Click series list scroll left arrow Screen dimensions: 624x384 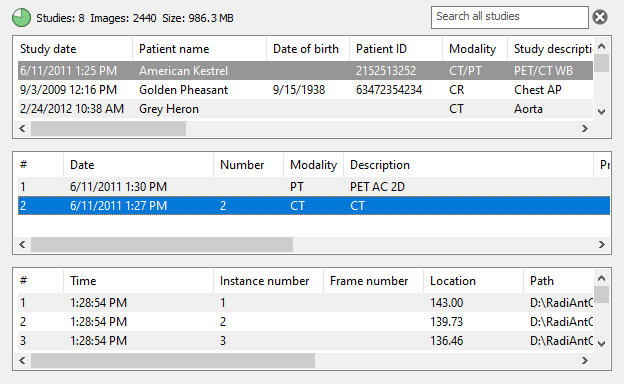tap(22, 244)
